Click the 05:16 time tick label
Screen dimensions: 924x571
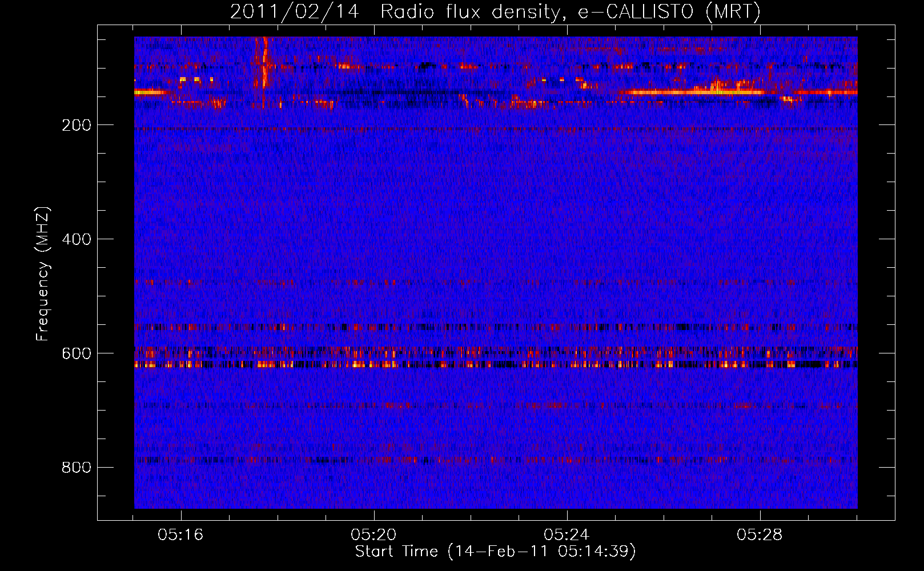click(x=180, y=535)
